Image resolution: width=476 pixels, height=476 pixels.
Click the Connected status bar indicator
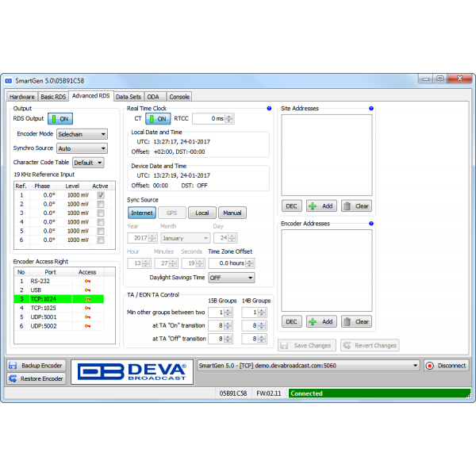click(x=379, y=393)
